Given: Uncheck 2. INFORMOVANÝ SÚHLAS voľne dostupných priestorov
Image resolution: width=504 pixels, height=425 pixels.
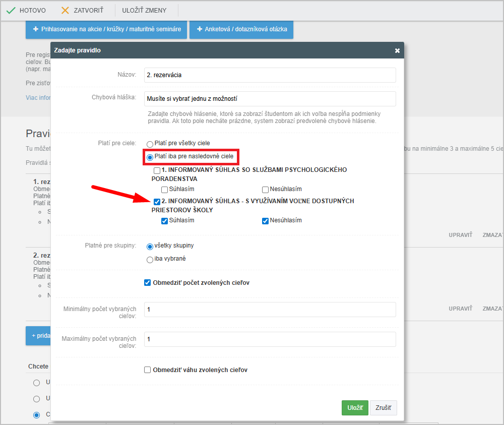Looking at the screenshot, I should 157,202.
